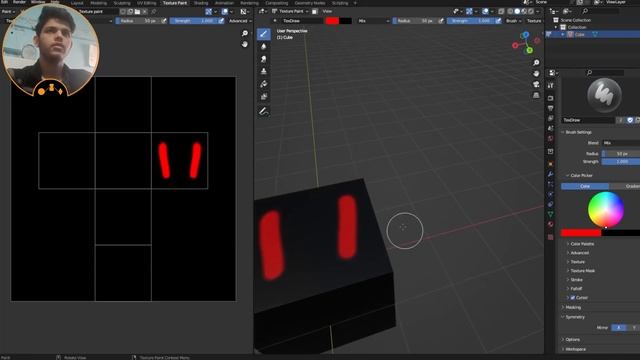Viewport: 640px width, 360px height.
Task: Click the Strength slider in Brush Settings
Action: click(621, 162)
